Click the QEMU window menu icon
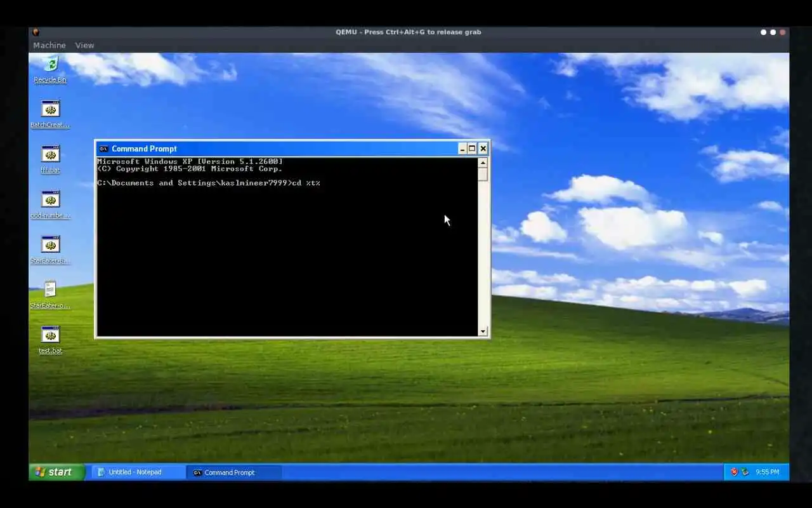 point(36,32)
